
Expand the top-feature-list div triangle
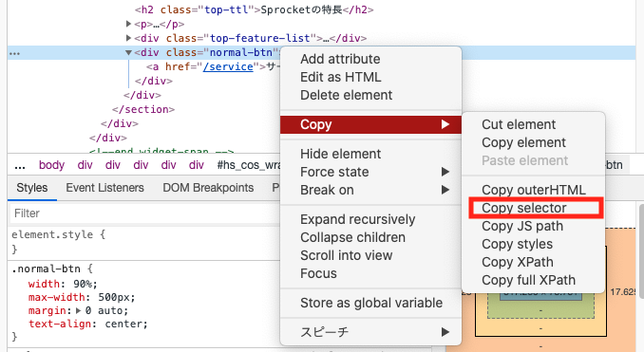coord(128,38)
